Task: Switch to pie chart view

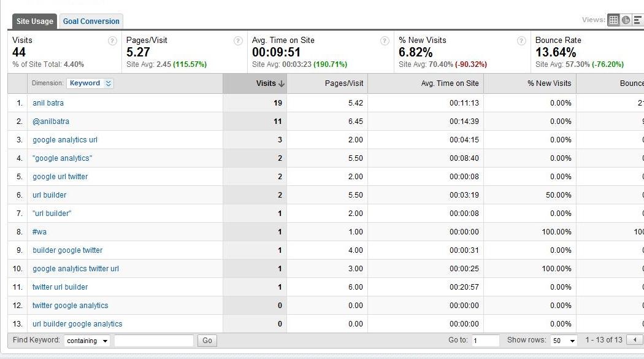Action: (x=626, y=20)
